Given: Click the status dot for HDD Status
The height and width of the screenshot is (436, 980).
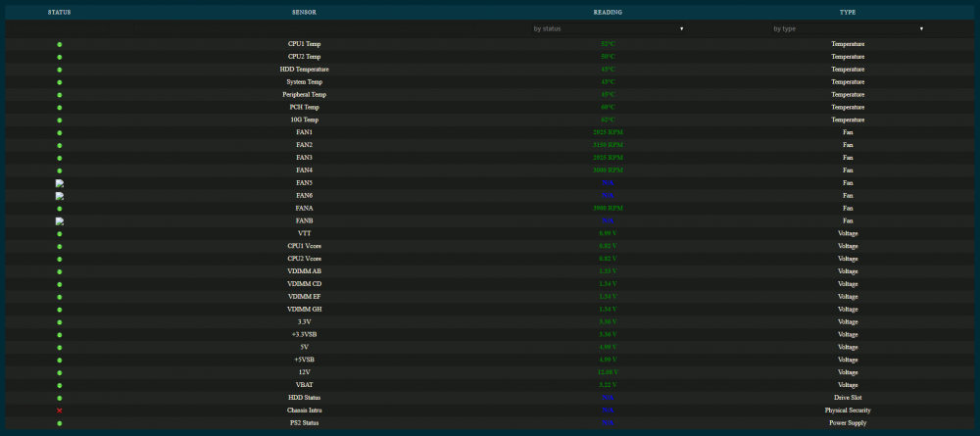Looking at the screenshot, I should 60,398.
